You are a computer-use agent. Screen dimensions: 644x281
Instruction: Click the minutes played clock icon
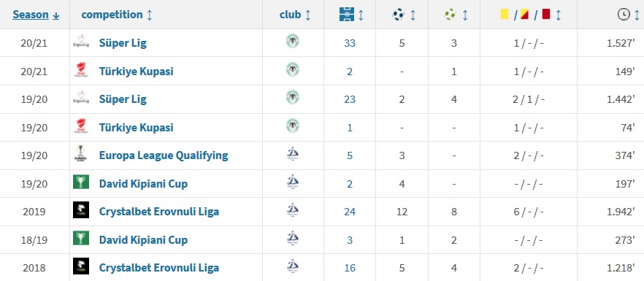pos(624,15)
